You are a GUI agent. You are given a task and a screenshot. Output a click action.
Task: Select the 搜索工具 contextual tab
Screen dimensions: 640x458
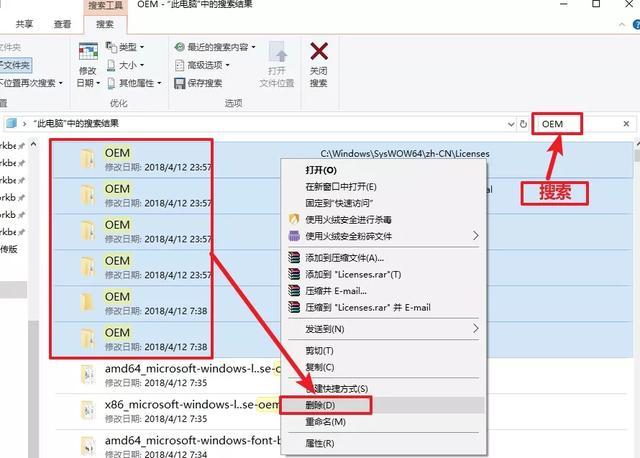106,6
